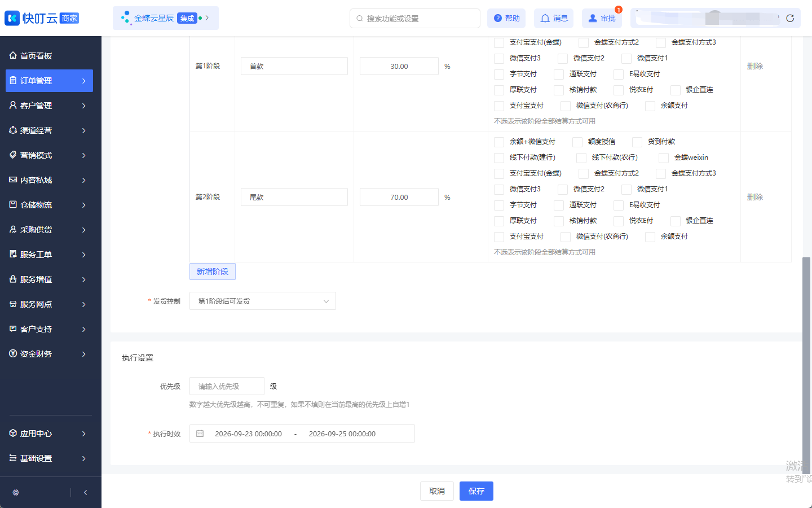Click the stage 2 percentage field 70.00

399,197
